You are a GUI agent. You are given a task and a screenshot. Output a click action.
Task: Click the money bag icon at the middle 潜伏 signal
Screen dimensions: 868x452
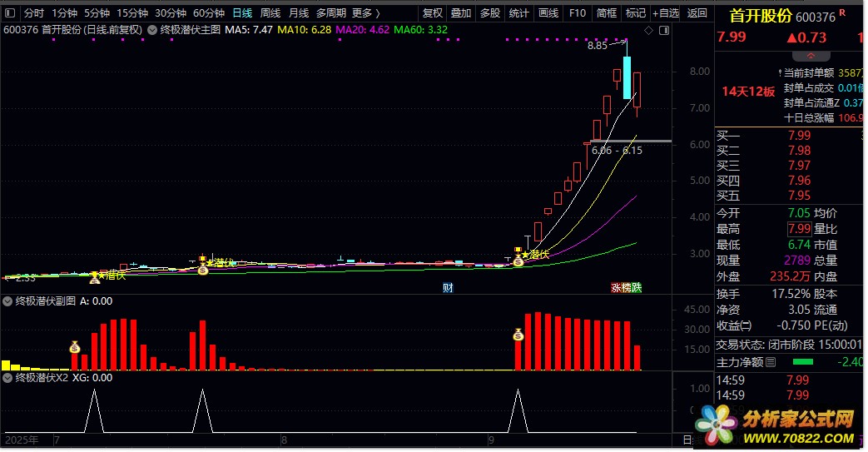point(202,269)
